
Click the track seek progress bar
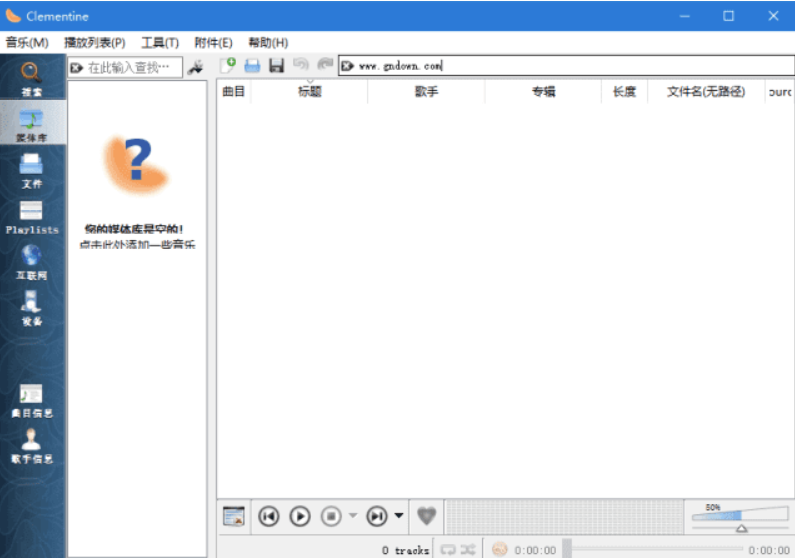654,549
